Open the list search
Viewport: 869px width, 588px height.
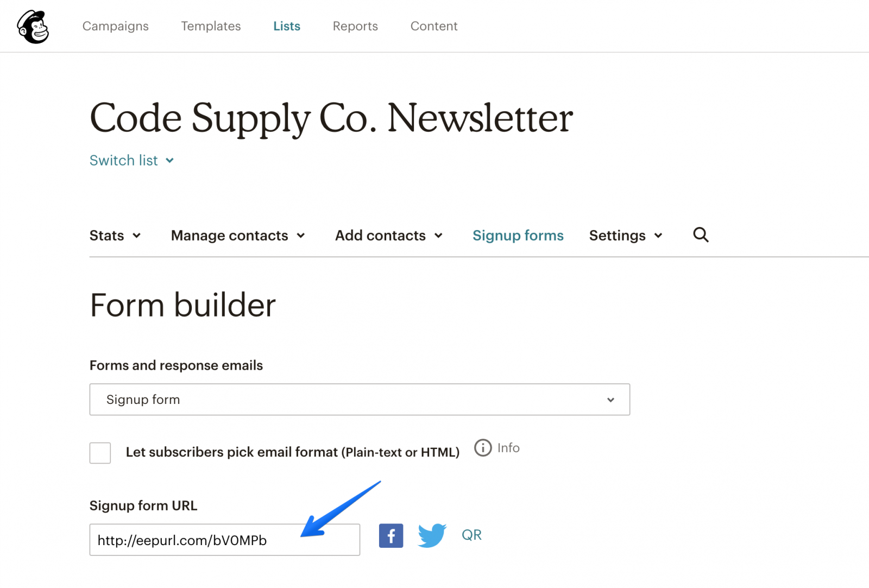(701, 235)
